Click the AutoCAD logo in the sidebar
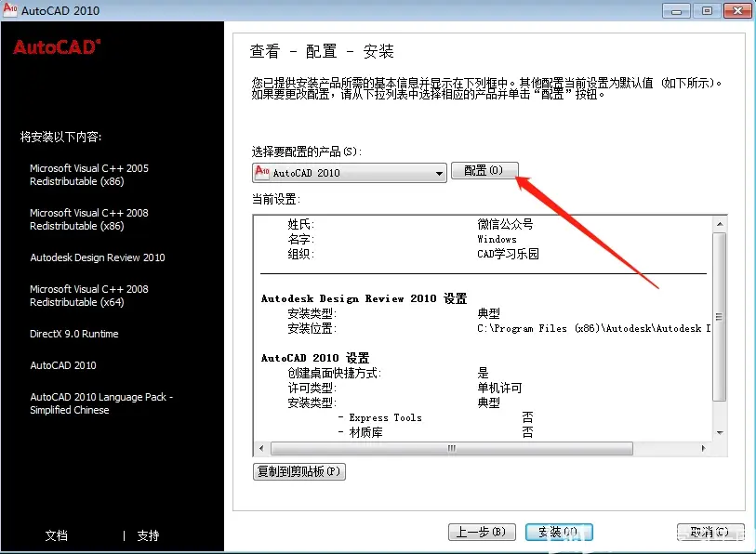The height and width of the screenshot is (554, 756). click(x=57, y=47)
